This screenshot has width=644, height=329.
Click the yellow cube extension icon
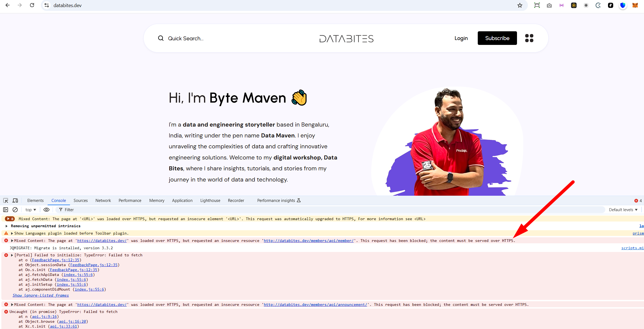tap(574, 5)
